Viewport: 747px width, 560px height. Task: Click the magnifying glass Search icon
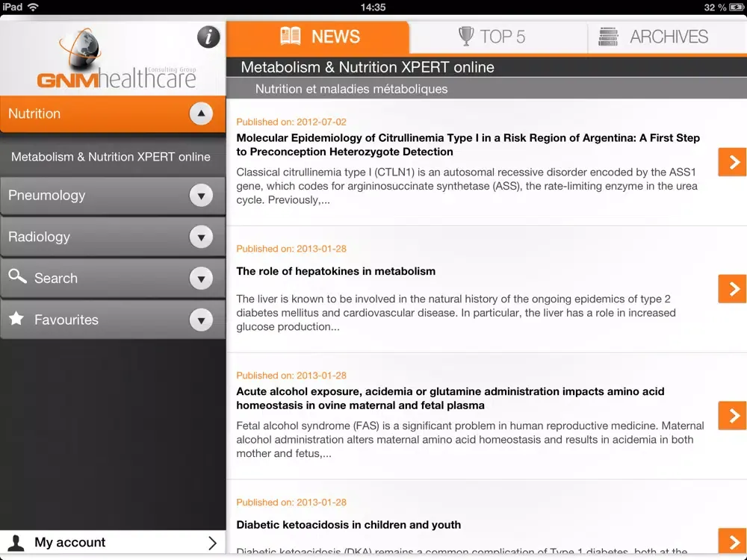[x=17, y=276]
